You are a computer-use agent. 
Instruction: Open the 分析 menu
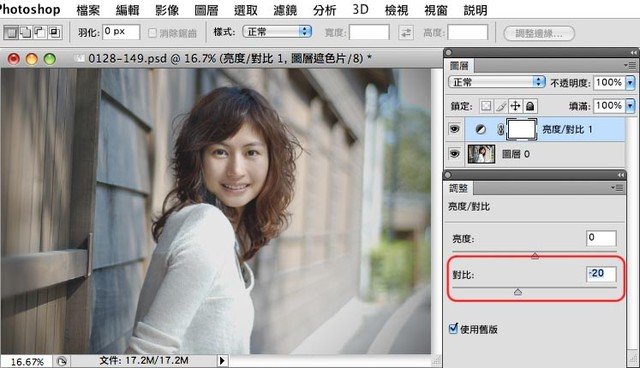click(324, 9)
